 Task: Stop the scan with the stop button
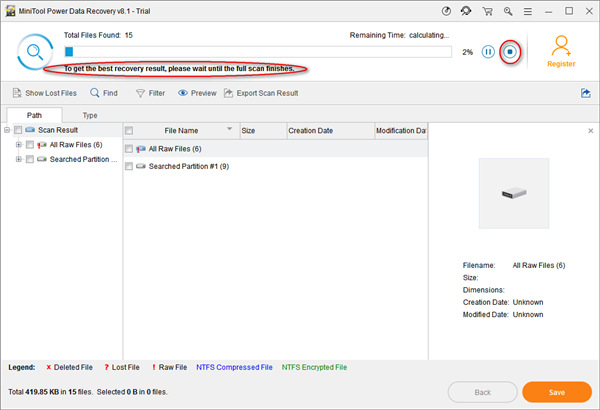[510, 51]
